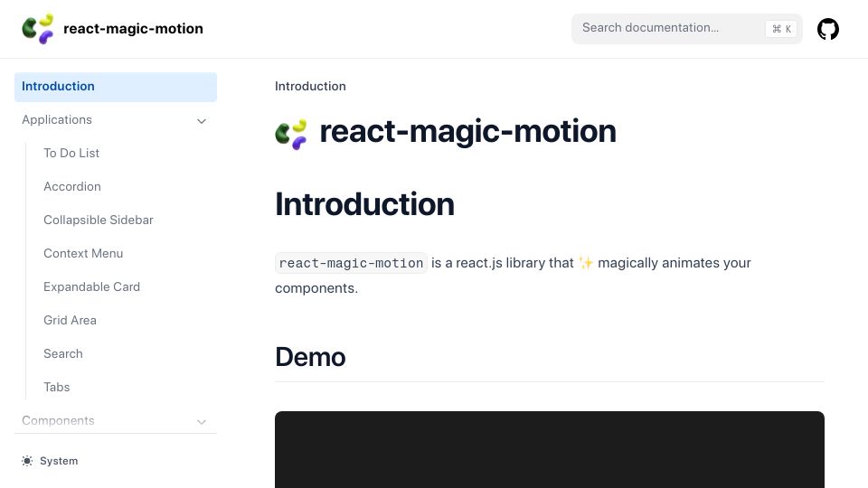
Task: Collapse the Applications section chevron
Action: coord(202,120)
